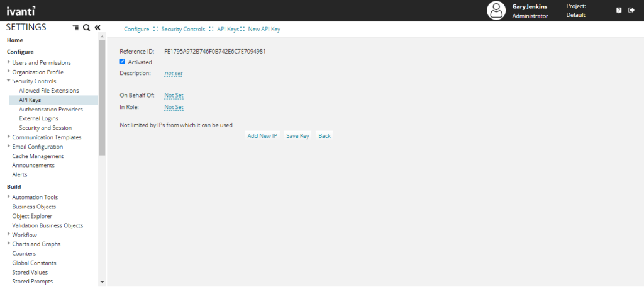
Task: Open Cache Management
Action: point(38,156)
